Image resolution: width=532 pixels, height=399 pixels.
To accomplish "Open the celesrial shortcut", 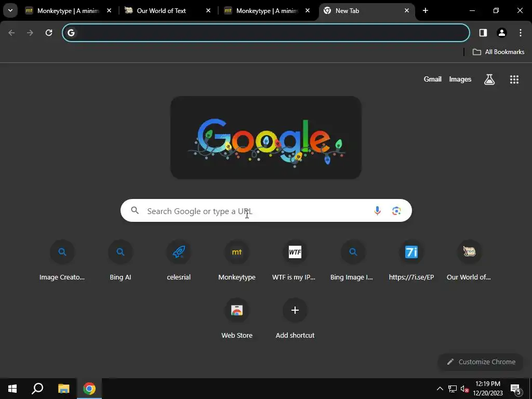I will (179, 261).
